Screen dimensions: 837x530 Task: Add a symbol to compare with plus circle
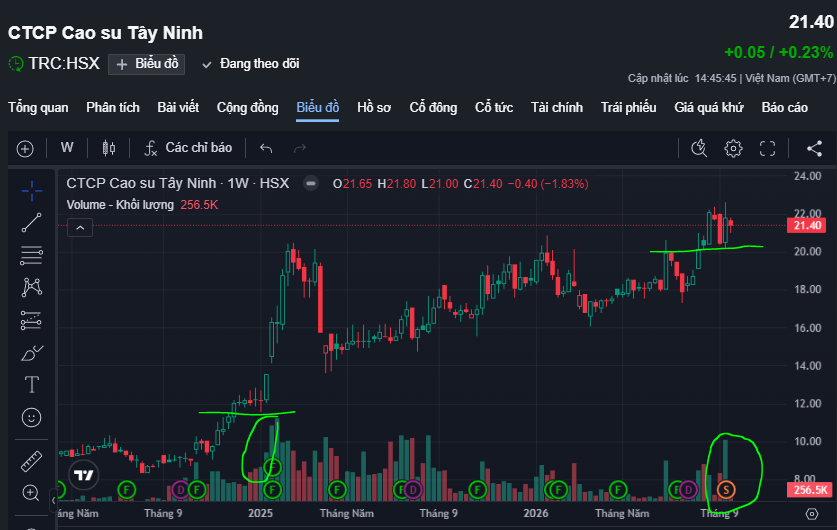coord(25,148)
